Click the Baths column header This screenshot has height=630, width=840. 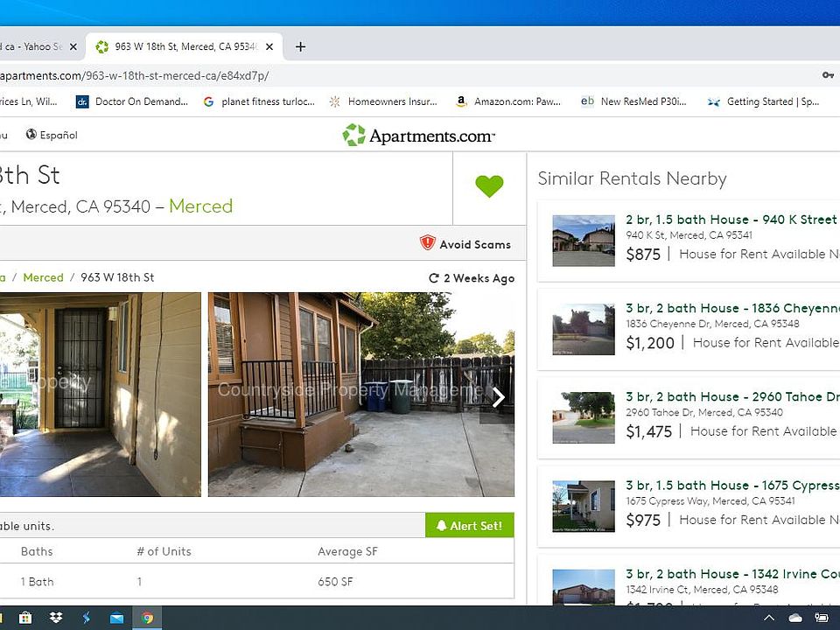pos(37,551)
